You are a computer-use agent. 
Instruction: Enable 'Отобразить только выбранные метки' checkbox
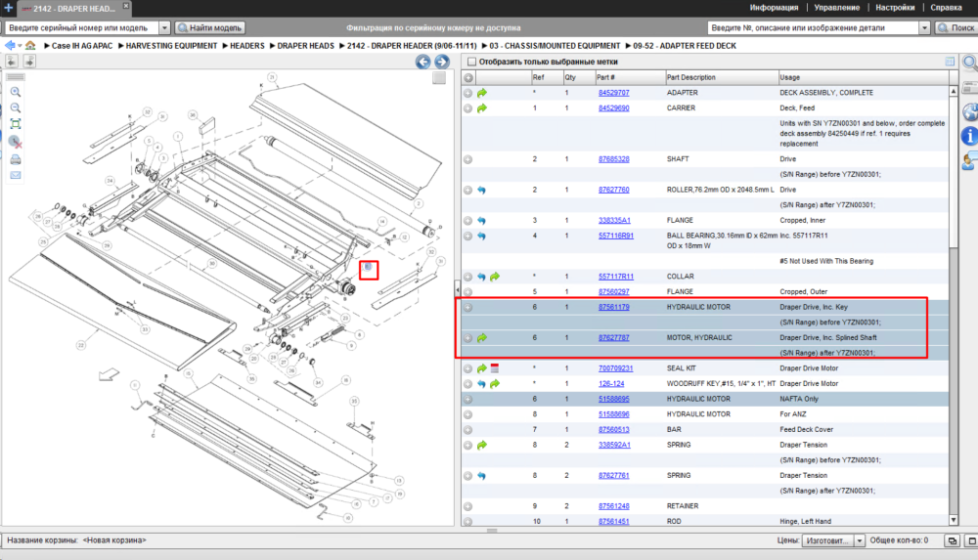tap(472, 62)
